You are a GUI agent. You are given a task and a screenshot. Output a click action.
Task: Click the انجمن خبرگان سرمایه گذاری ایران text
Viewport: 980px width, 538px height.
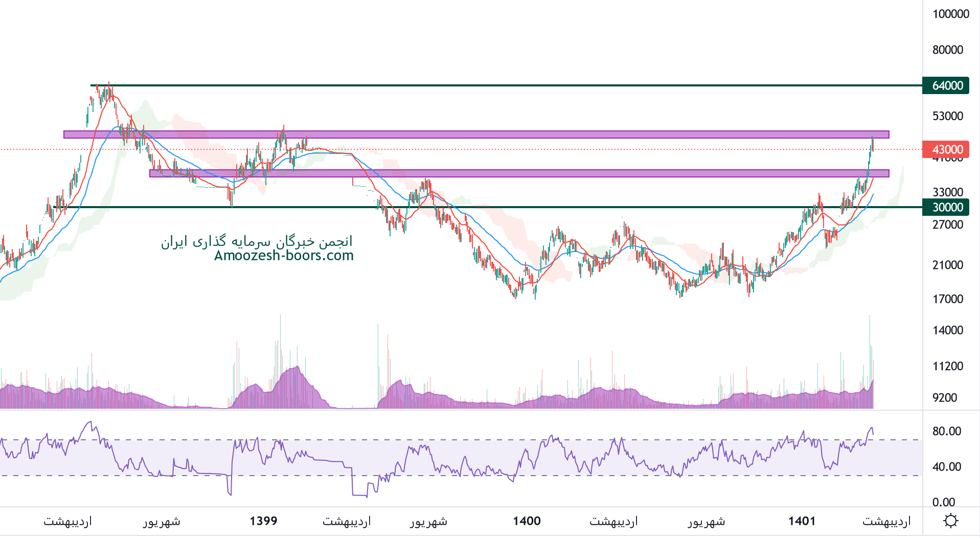[x=257, y=241]
